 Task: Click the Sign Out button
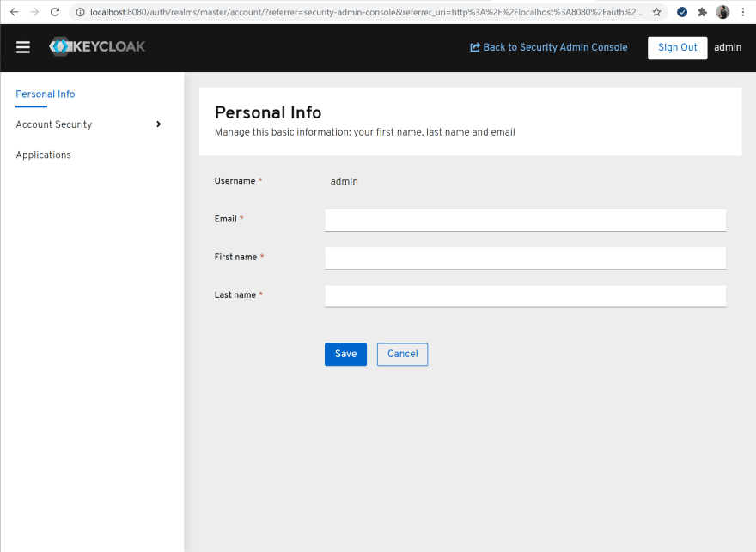tap(678, 48)
